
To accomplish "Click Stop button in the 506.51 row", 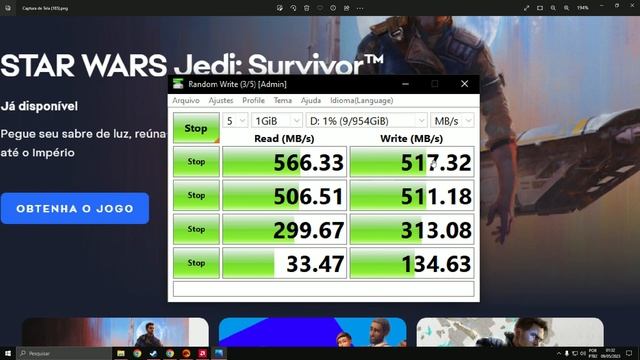I will click(x=196, y=195).
